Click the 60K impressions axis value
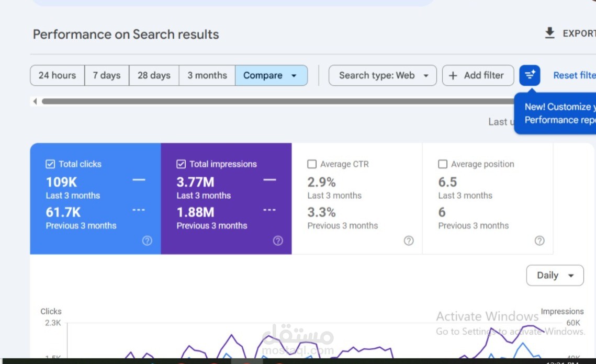 pyautogui.click(x=573, y=323)
